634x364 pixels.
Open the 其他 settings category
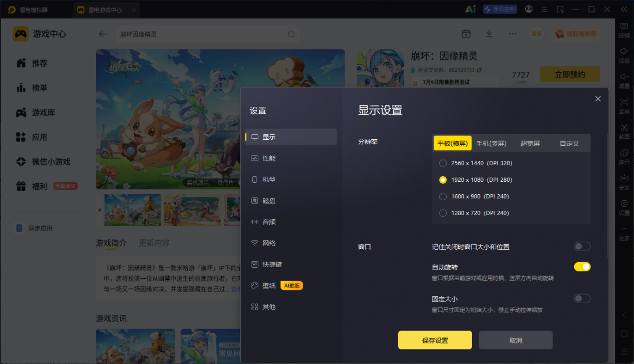point(291,307)
